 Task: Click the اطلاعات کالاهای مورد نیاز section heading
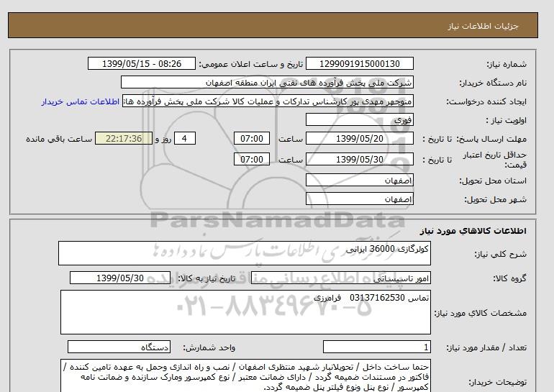point(473,231)
